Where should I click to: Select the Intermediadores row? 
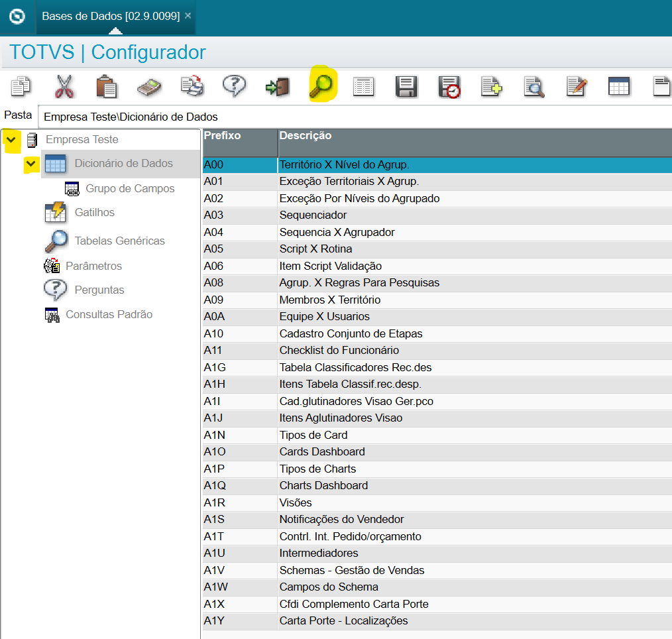point(437,553)
